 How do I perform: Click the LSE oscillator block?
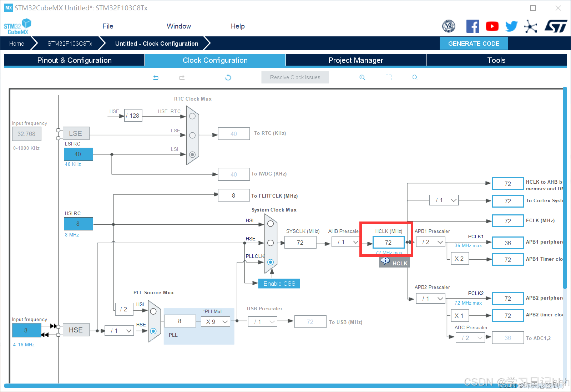coord(76,133)
